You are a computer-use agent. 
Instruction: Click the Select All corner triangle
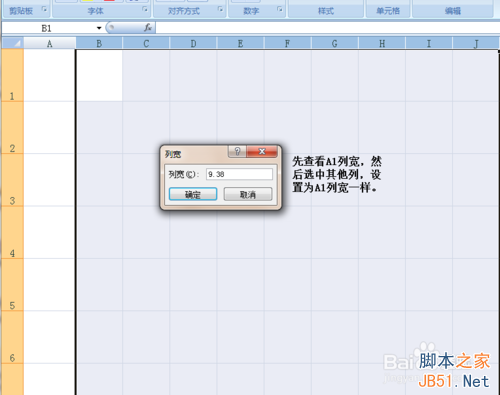pos(13,43)
